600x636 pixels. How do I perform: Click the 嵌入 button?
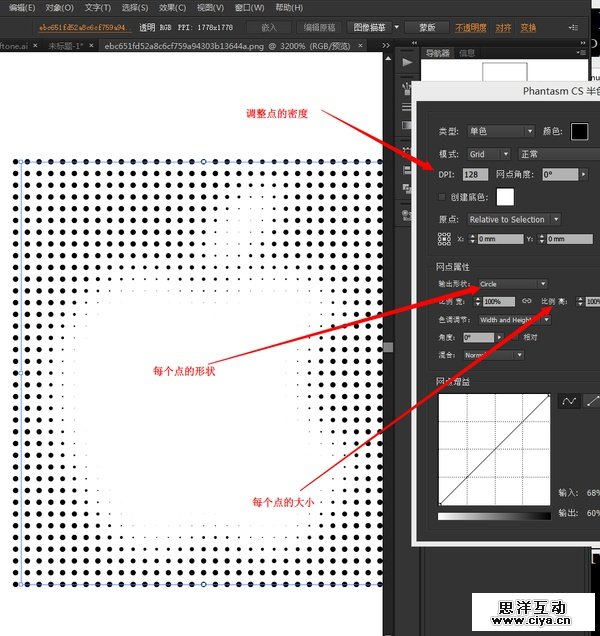pyautogui.click(x=269, y=28)
